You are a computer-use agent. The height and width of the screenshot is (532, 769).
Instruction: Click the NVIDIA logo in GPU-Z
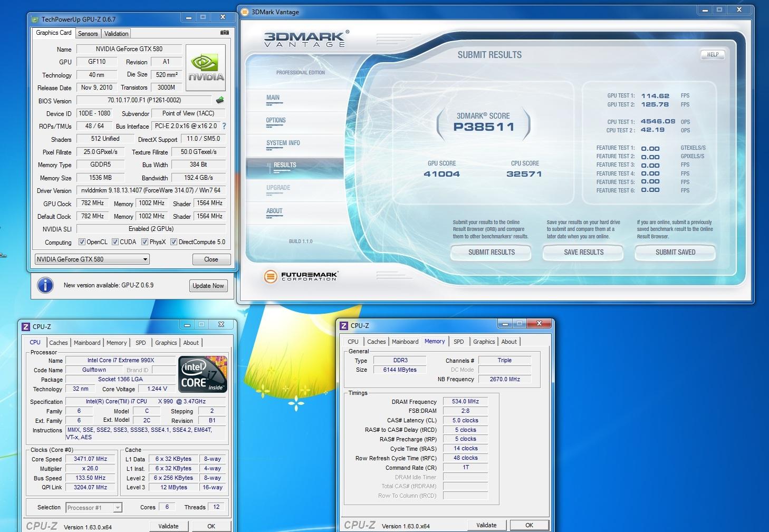tap(206, 67)
